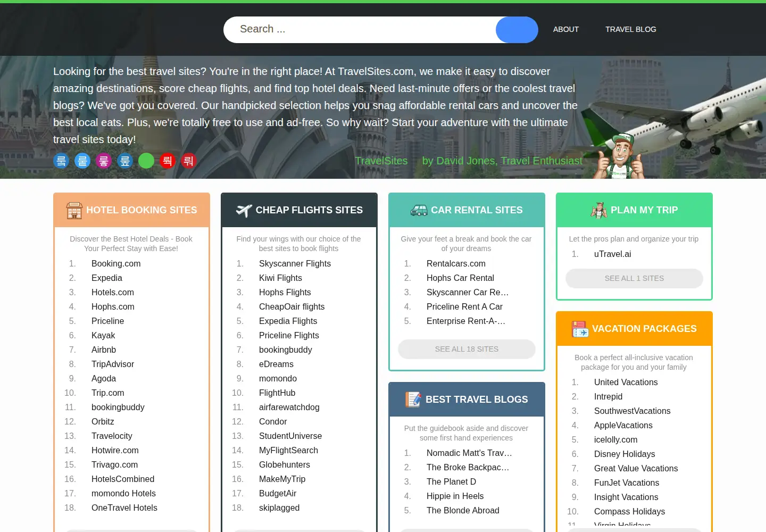766x532 pixels.
Task: Open the BEST TRAVEL BLOGS heading link
Action: (x=477, y=400)
